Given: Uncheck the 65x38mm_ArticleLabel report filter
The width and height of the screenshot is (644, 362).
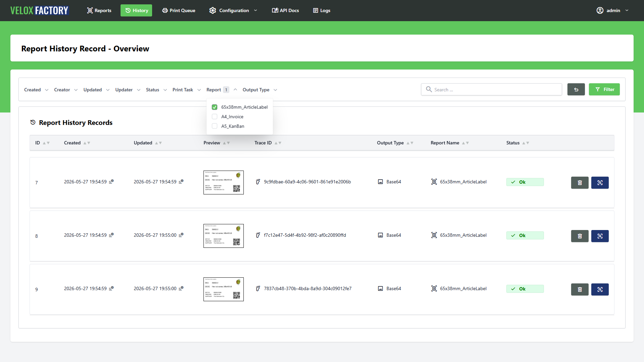Looking at the screenshot, I should point(215,107).
